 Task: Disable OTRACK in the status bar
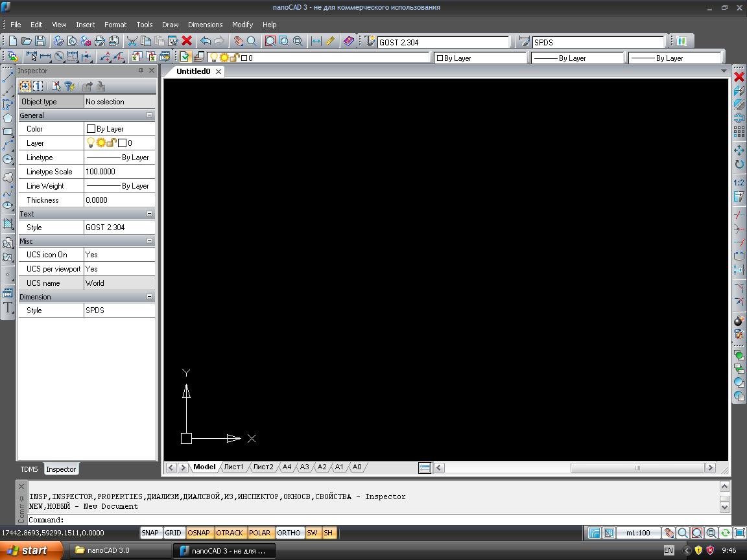pos(230,533)
